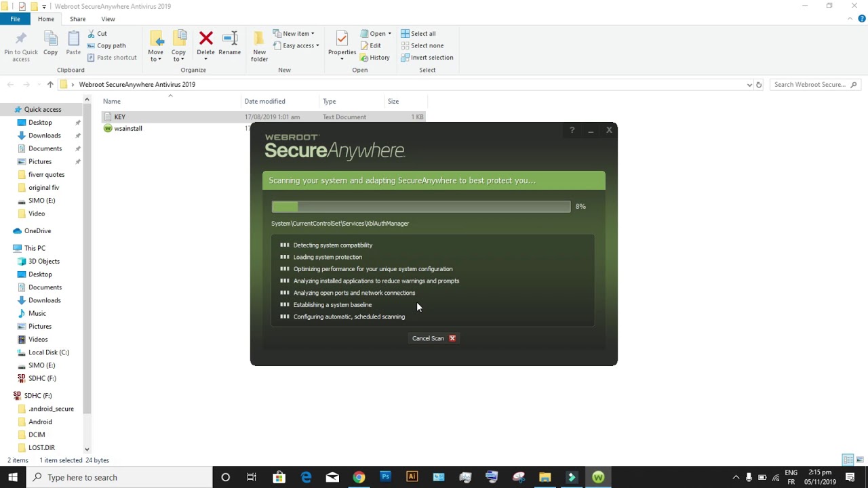Create a New folder from ribbon
Image resolution: width=868 pixels, height=488 pixels.
pos(260,46)
